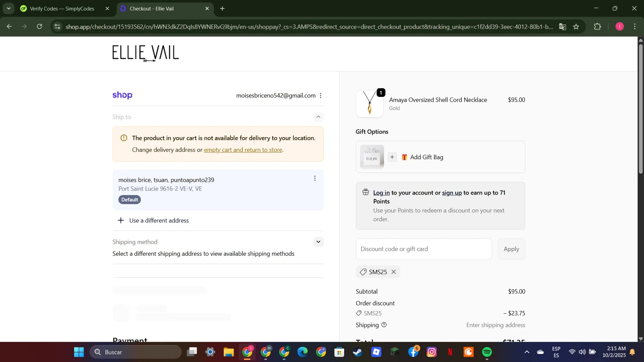
Task: Open Microsoft Edge from taskbar
Action: [x=303, y=352]
